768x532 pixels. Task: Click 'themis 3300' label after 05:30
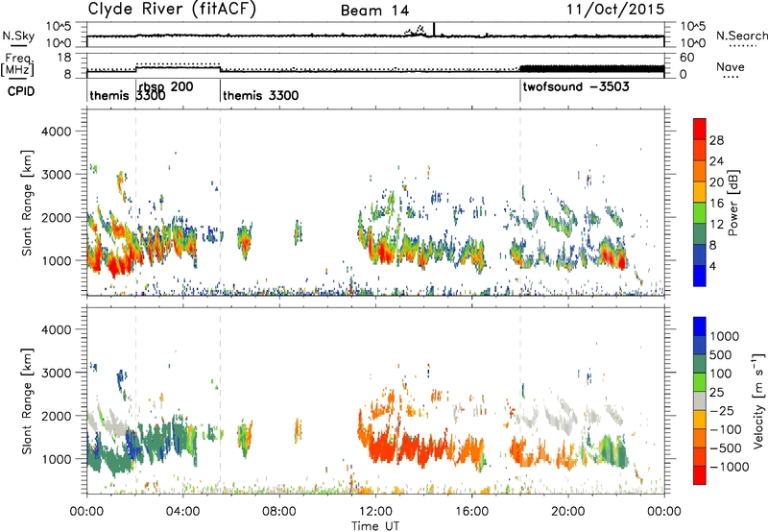click(x=260, y=95)
